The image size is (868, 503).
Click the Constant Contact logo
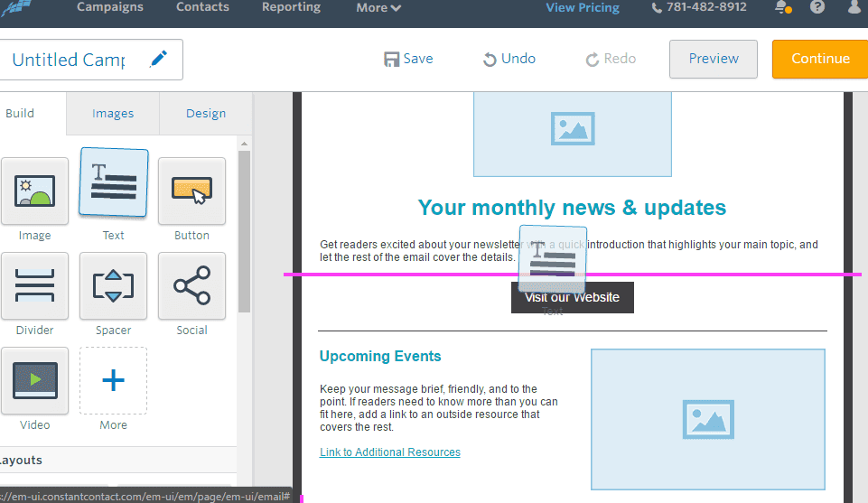coord(15,8)
